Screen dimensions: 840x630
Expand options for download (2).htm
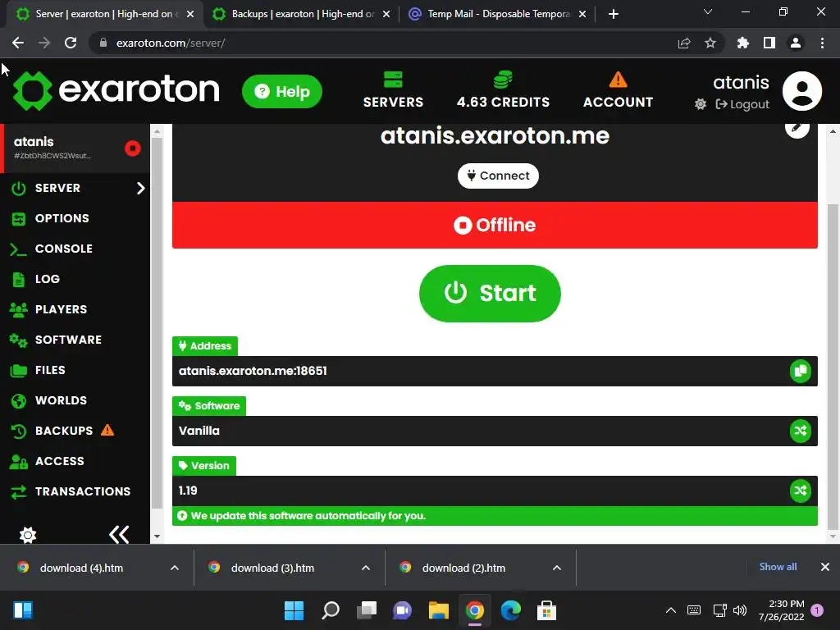[x=557, y=568]
